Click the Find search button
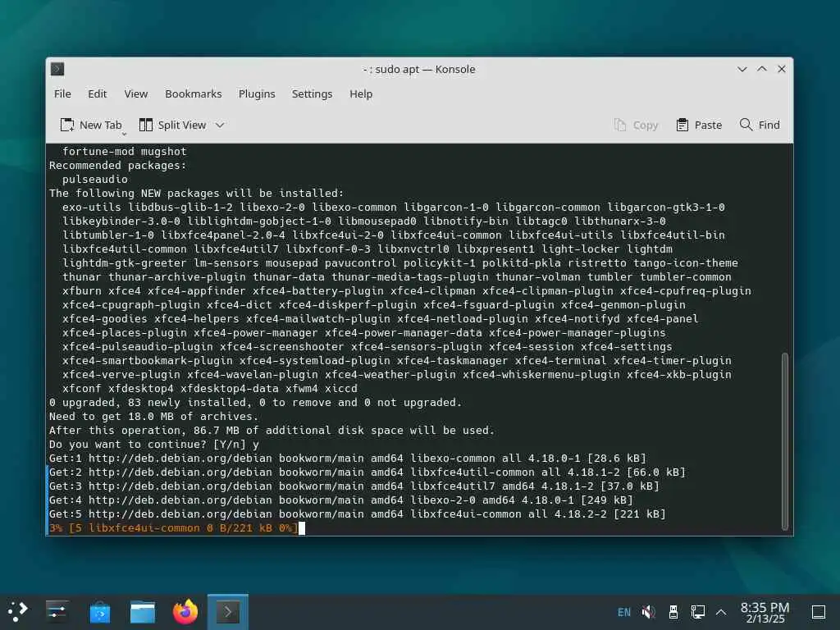The height and width of the screenshot is (630, 840). pos(760,125)
